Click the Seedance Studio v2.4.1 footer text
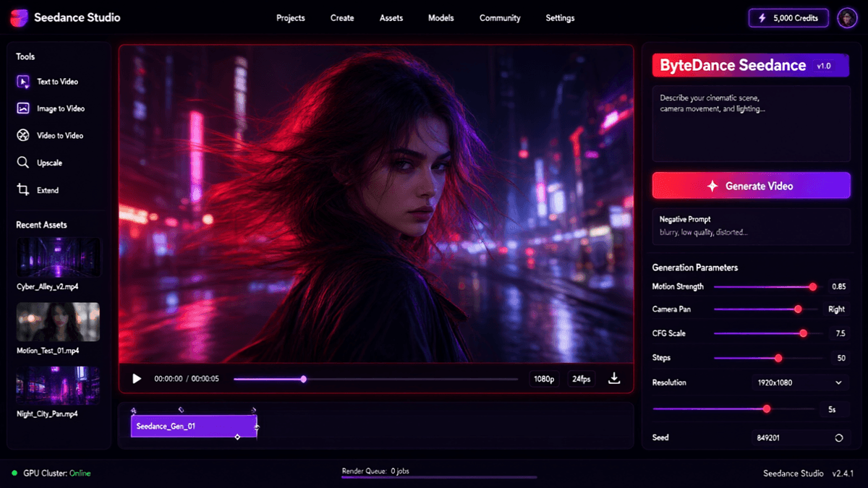Viewport: 868px width, 488px height. [x=809, y=474]
